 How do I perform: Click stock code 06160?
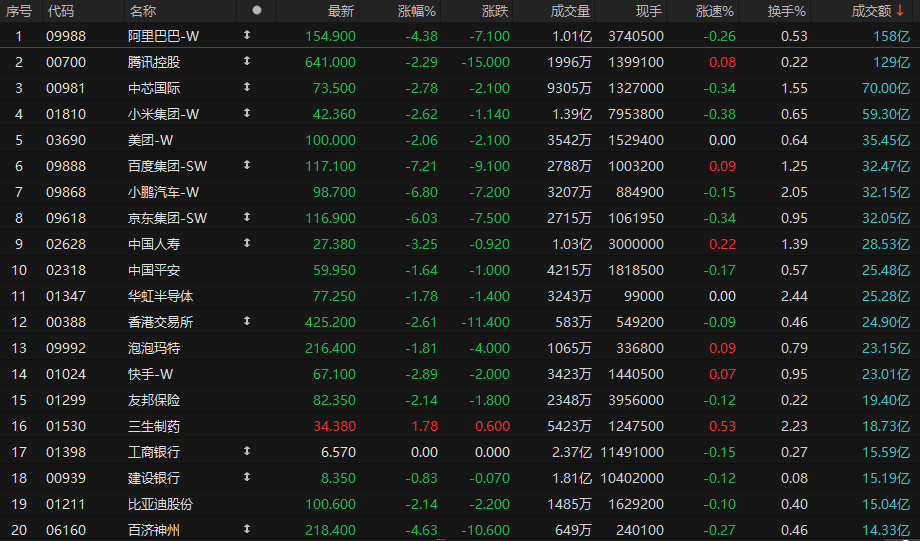66,529
